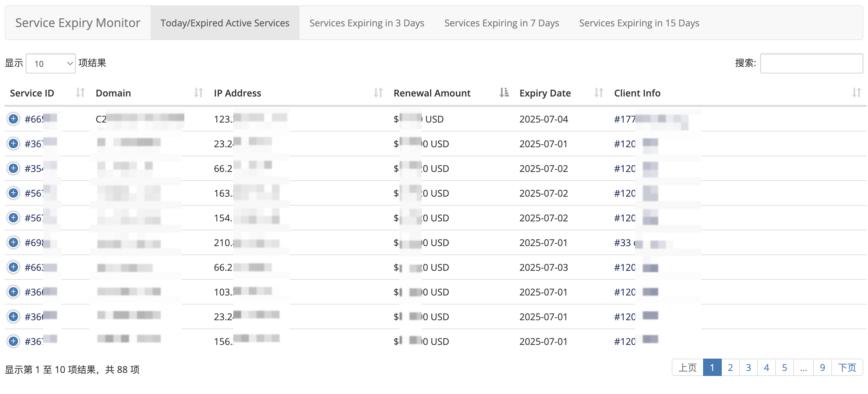Click Domain column sort arrows
The image size is (868, 394).
198,93
